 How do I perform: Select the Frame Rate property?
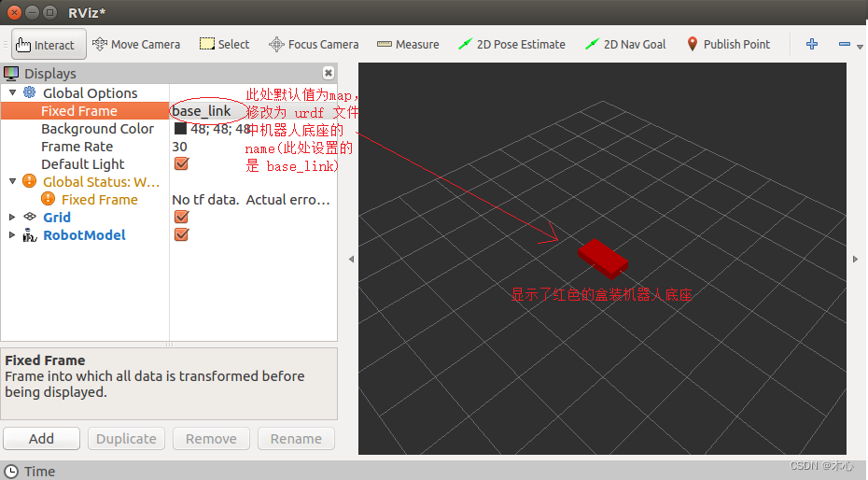(x=77, y=147)
